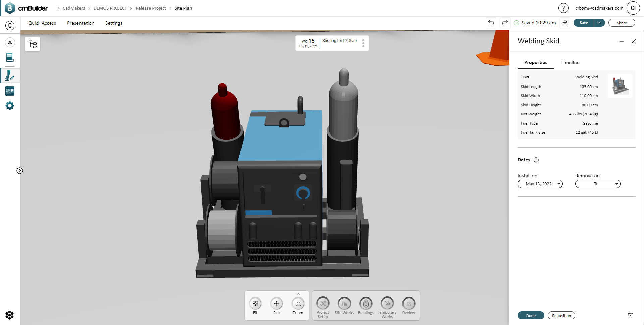
Task: Close the Welding Skid panel
Action: (634, 41)
